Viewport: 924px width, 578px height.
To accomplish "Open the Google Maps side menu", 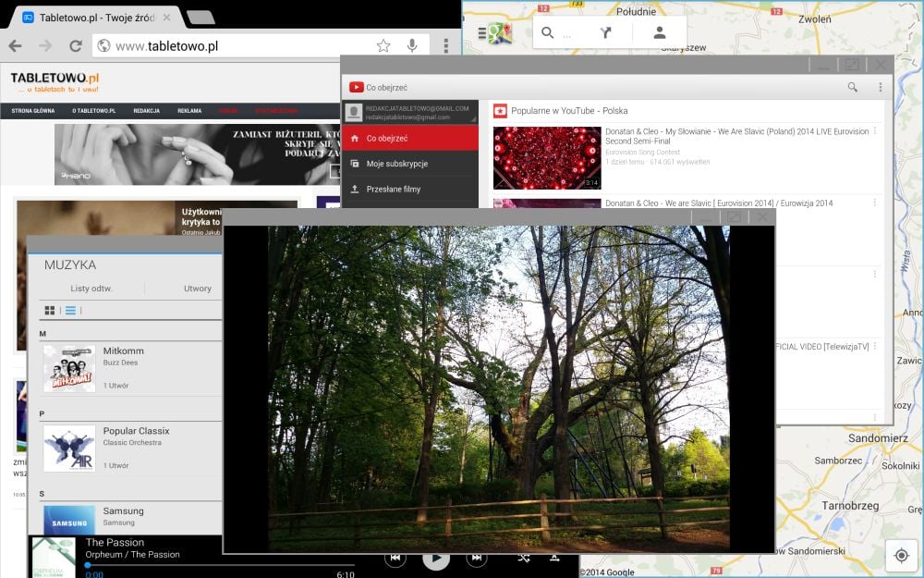I will pyautogui.click(x=482, y=33).
